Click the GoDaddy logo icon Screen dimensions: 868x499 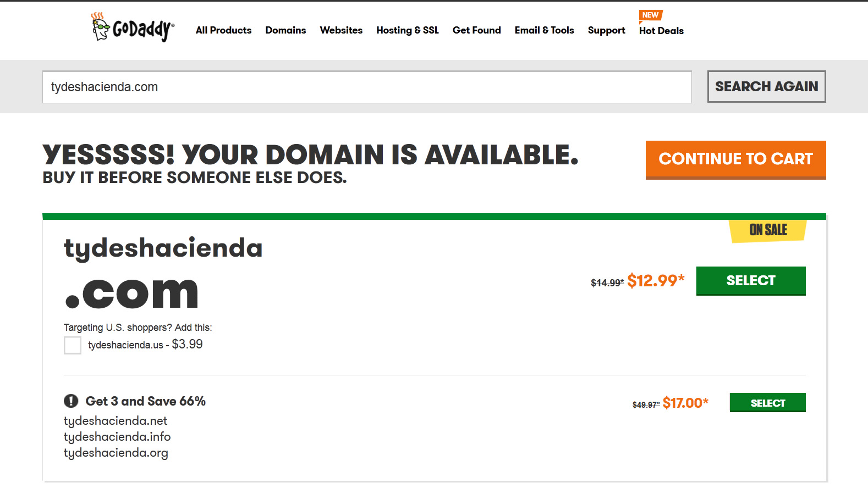pos(132,27)
